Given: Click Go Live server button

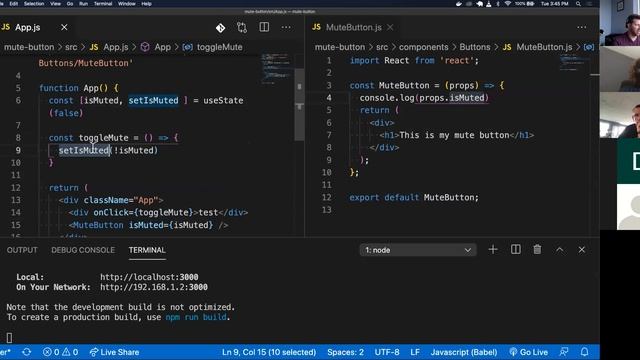Looking at the screenshot, I should (529, 352).
